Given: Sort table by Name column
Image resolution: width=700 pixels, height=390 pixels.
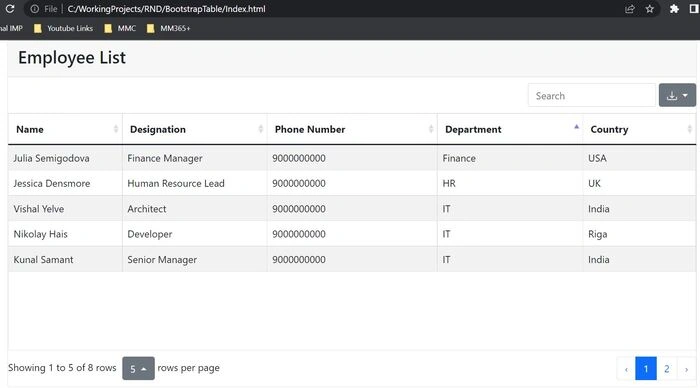Looking at the screenshot, I should (x=65, y=129).
